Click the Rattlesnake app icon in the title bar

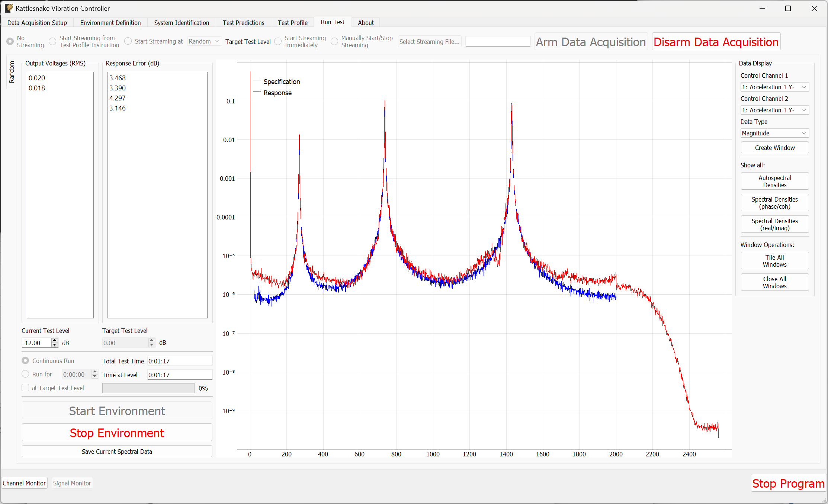coord(8,8)
